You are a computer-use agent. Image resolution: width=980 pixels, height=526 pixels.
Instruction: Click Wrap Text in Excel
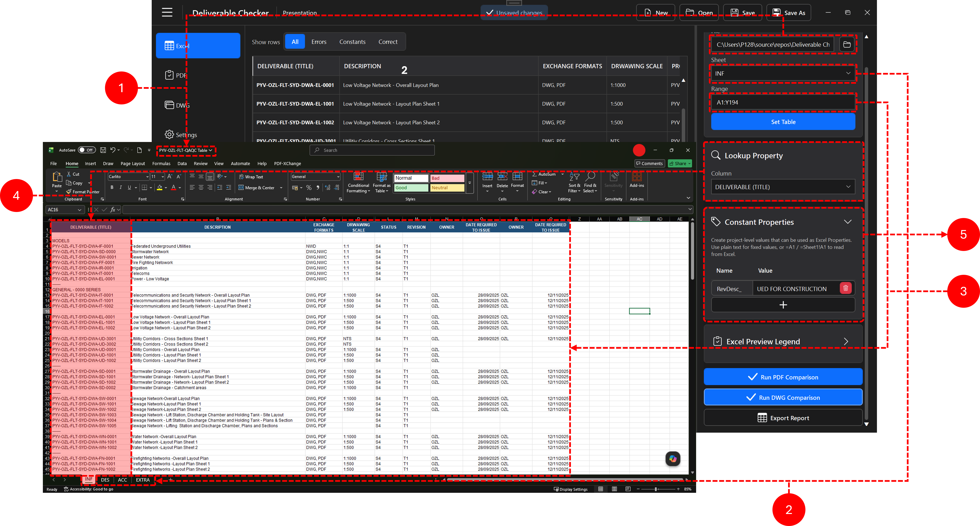coord(251,177)
